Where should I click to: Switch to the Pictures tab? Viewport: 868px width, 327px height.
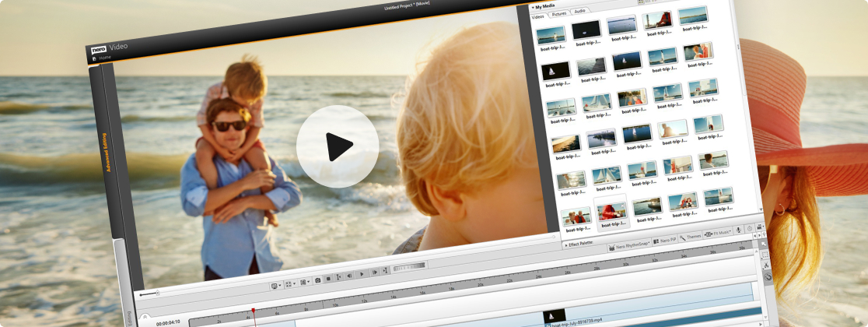(559, 13)
